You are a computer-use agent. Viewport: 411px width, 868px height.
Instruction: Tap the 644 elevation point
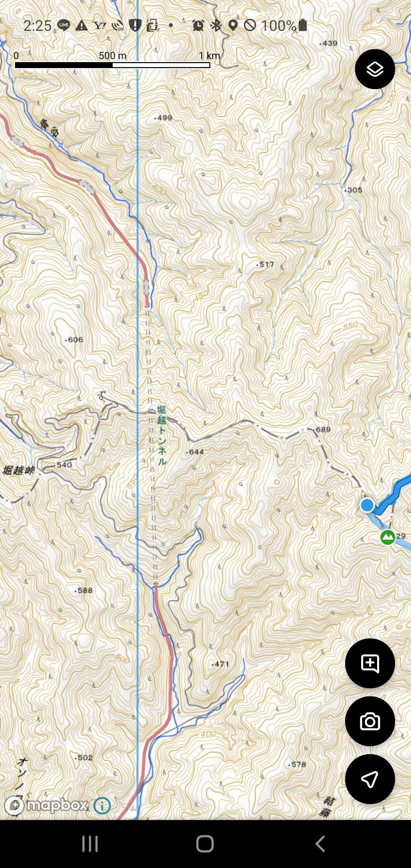(x=195, y=452)
